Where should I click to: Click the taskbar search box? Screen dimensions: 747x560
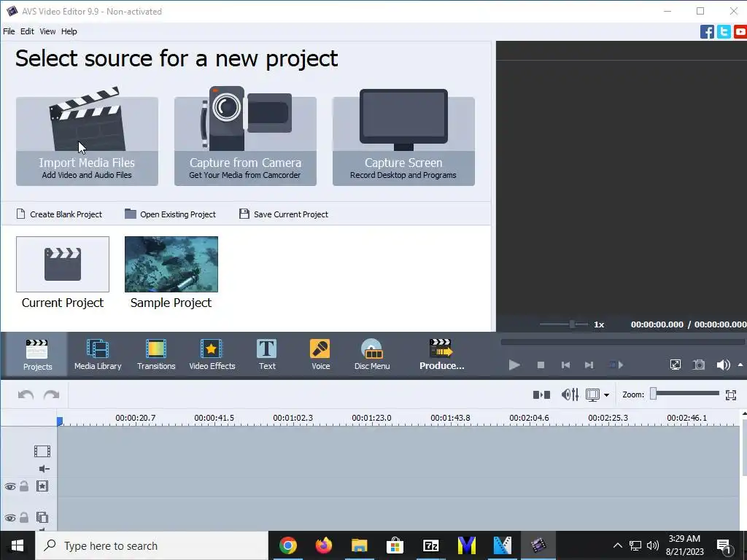(152, 545)
